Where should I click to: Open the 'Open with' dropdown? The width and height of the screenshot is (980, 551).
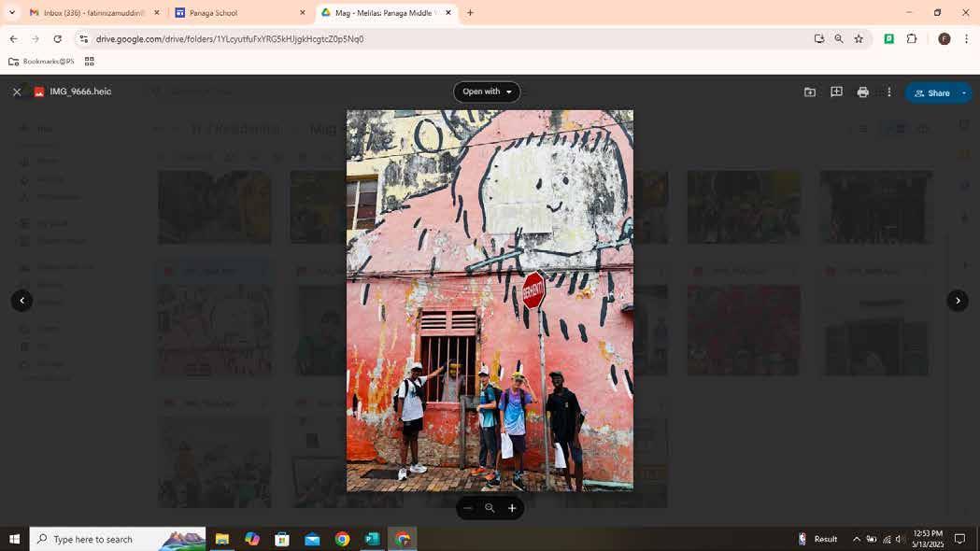(x=487, y=92)
